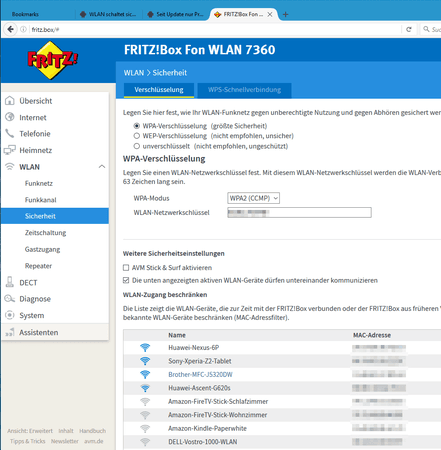441x450 pixels.
Task: Open Zeitschaltung submenu item
Action: pos(45,233)
